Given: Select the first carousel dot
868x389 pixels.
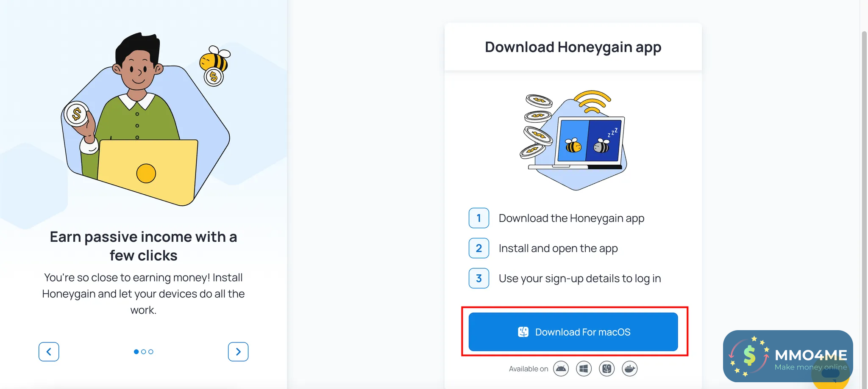Looking at the screenshot, I should coord(136,352).
